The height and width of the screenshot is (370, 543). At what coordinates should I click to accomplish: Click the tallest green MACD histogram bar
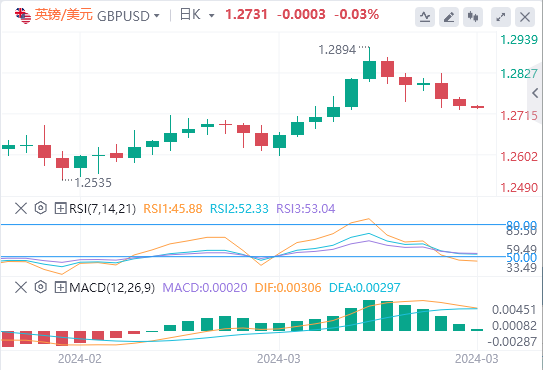tap(369, 315)
